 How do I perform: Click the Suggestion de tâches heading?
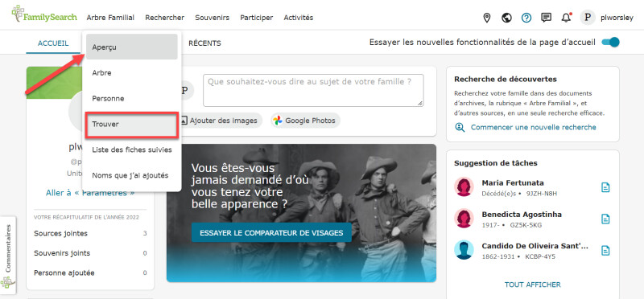495,163
